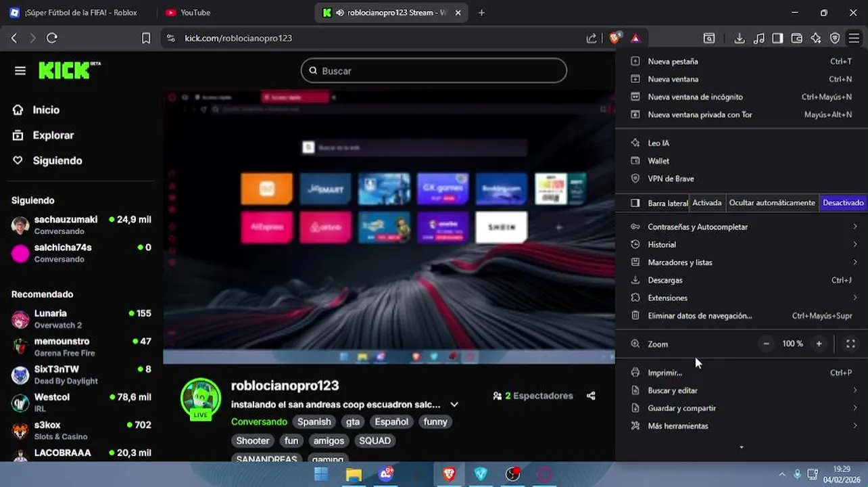The image size is (868, 487).
Task: Expand Buscar y editar submenu
Action: pos(742,390)
